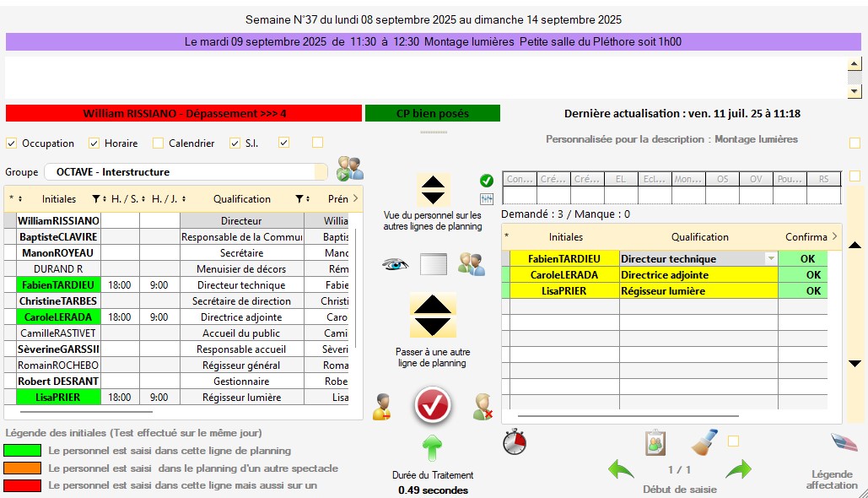Go back with green left arrow

[621, 469]
